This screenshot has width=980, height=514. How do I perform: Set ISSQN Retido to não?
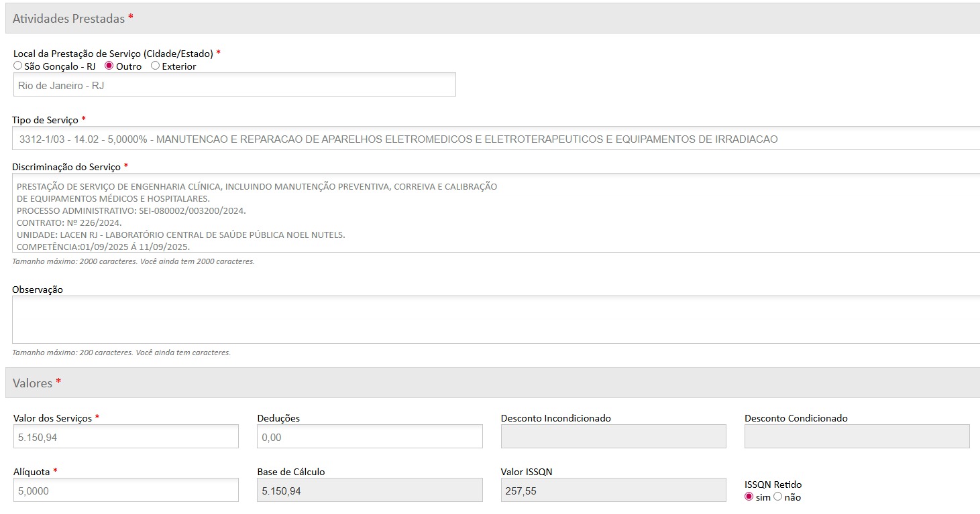click(778, 497)
